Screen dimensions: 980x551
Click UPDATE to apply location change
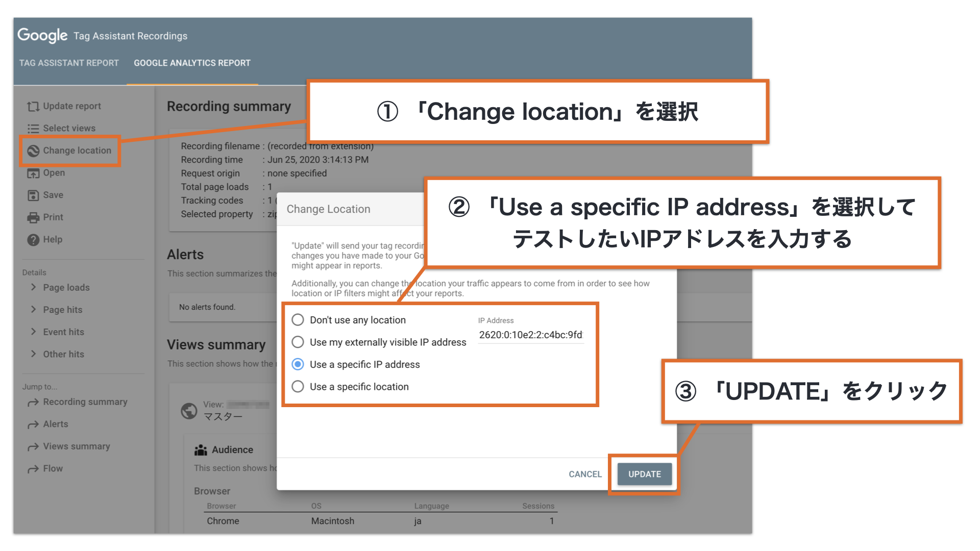click(643, 474)
